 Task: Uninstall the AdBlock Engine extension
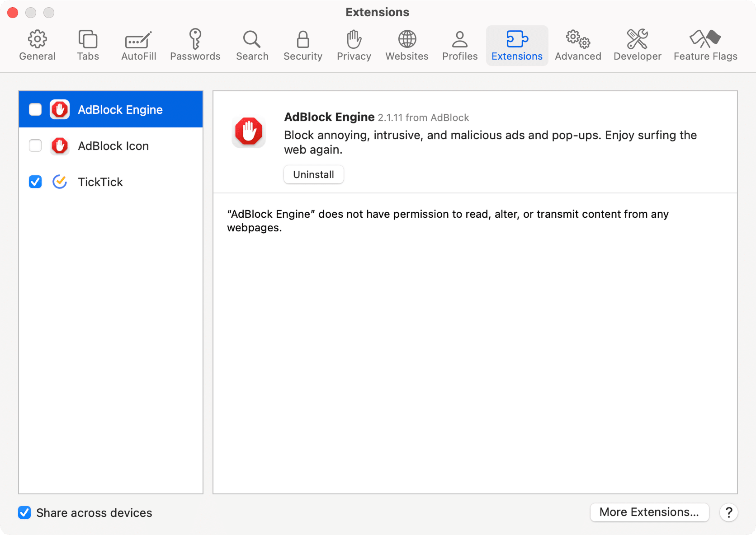(313, 174)
